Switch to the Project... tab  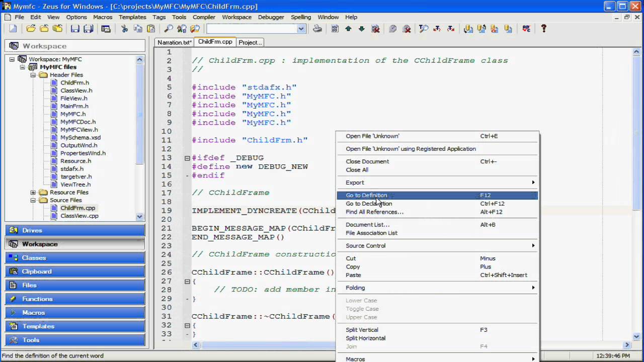[x=250, y=42]
